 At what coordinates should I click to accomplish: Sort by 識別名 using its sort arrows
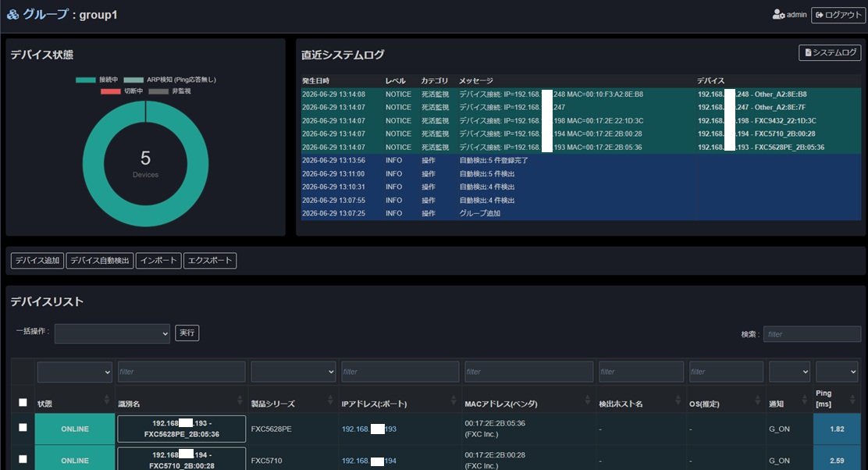point(240,400)
